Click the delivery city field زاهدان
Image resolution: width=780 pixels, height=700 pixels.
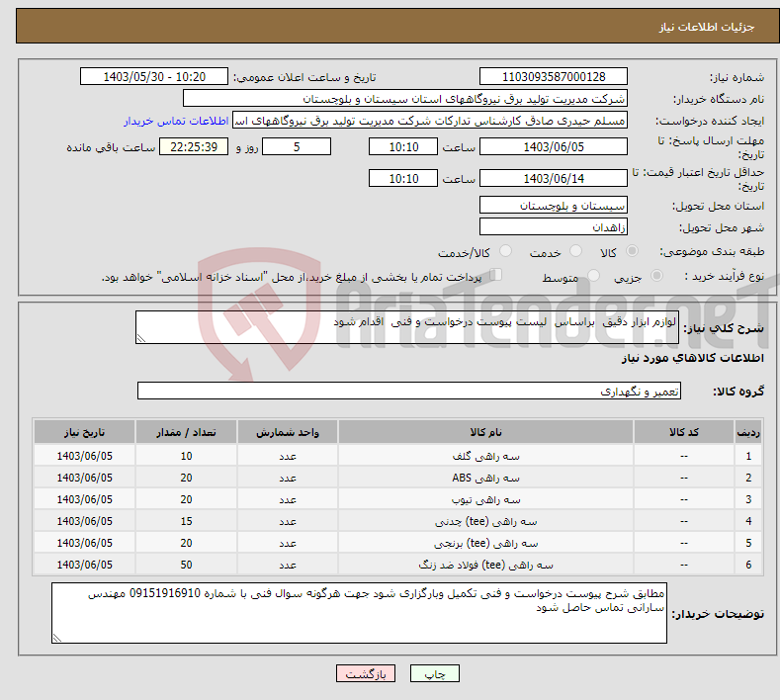(554, 226)
